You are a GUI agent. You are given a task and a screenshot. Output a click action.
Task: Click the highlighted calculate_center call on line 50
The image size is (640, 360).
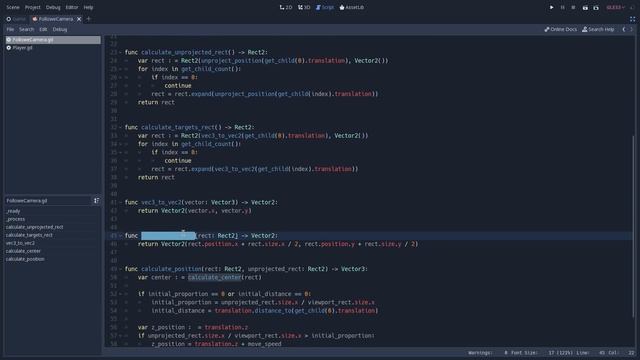[214, 278]
